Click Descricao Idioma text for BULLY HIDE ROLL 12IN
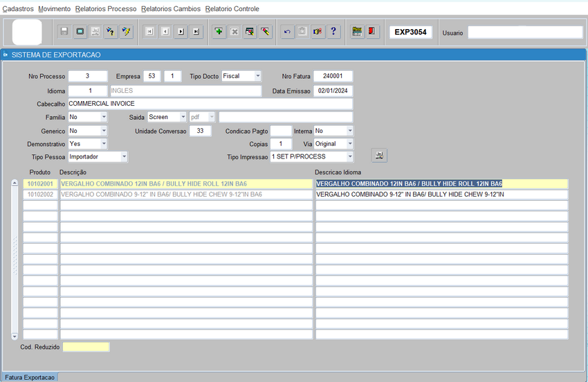 tap(409, 184)
